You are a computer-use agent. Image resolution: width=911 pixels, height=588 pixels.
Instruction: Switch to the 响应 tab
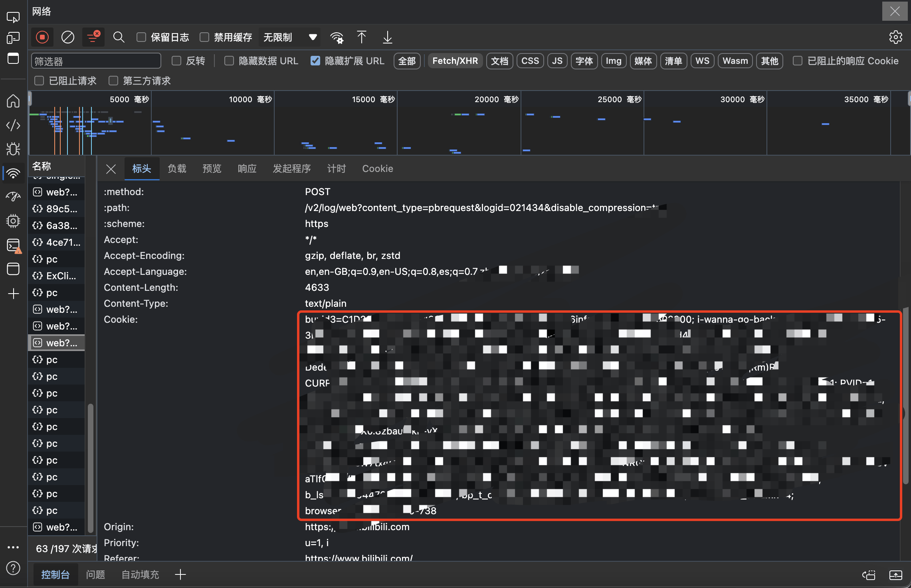[247, 168]
